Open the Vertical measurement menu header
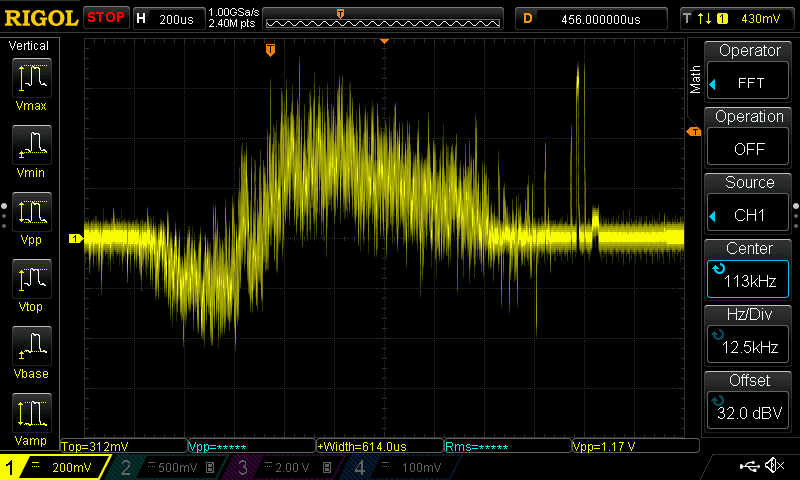This screenshot has width=800, height=480. 29,46
